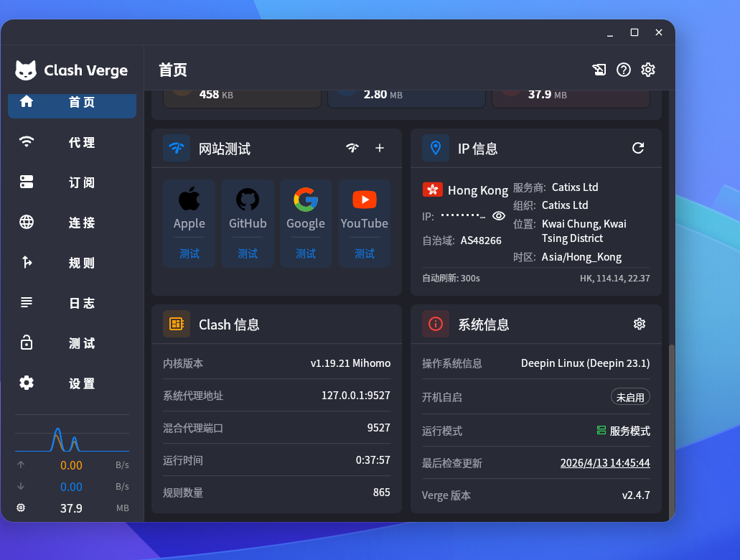
Task: Click the vertical scrollbar of home page
Action: coord(672,432)
